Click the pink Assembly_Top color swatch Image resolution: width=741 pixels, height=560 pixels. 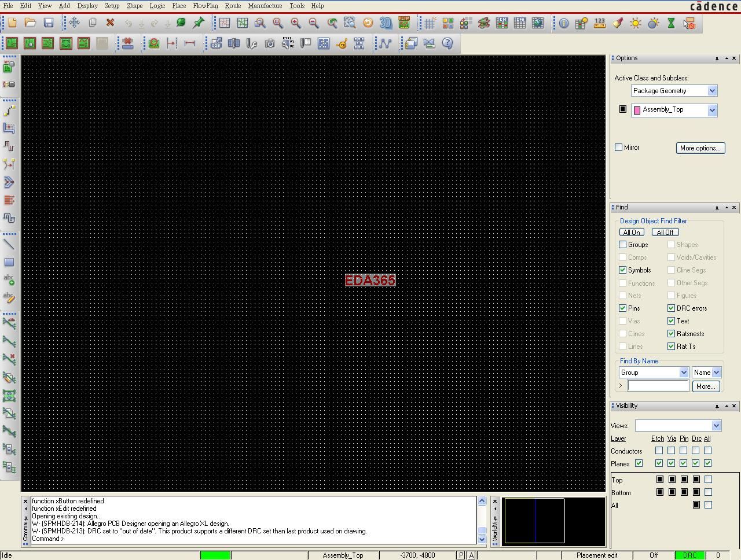pos(637,110)
